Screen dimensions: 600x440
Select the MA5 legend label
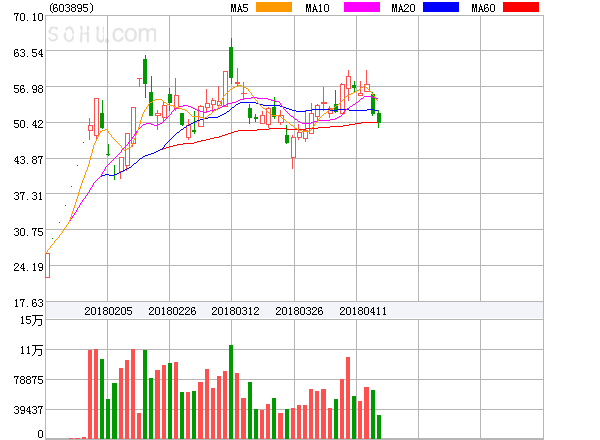[x=240, y=8]
